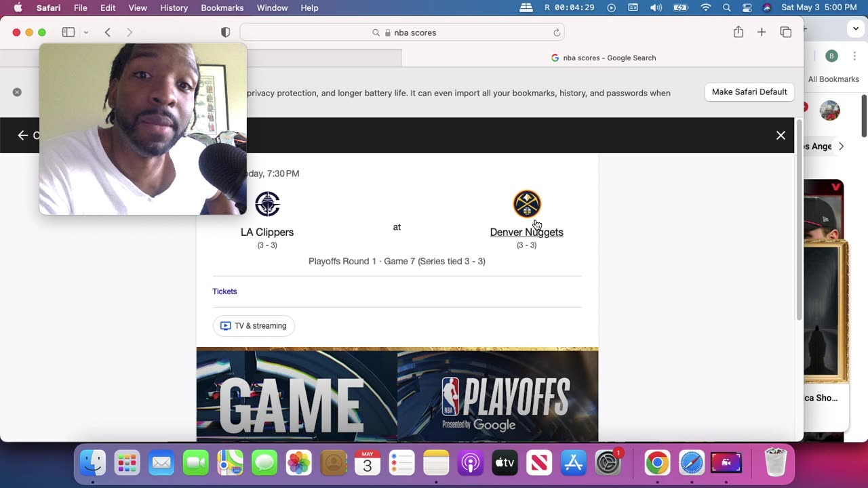Open the Safari app menu
Screen dimensions: 868x488
47,8
